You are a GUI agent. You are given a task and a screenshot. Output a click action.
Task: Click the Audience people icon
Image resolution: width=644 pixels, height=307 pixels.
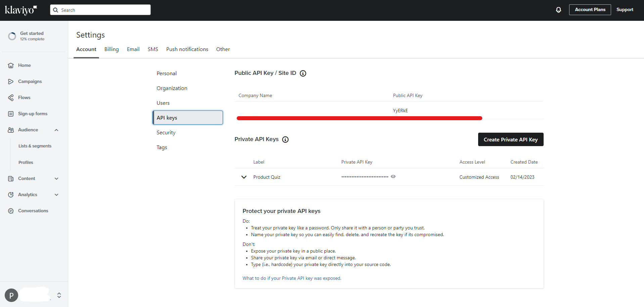click(x=11, y=130)
